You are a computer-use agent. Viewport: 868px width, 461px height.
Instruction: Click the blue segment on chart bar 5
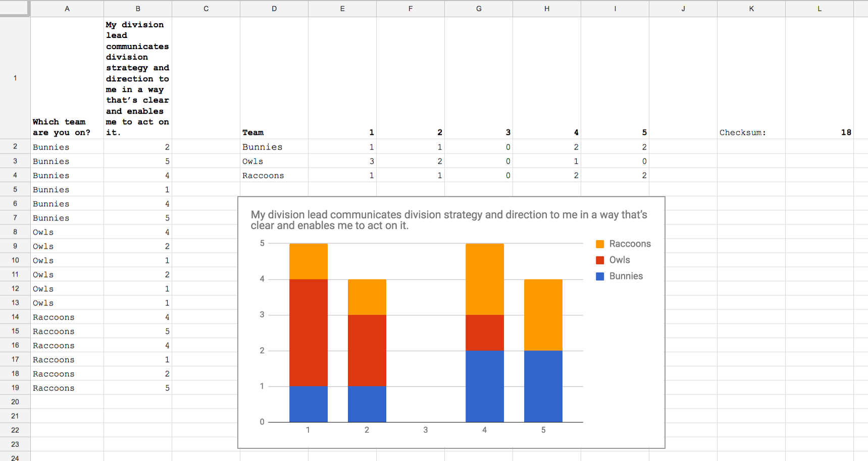click(x=543, y=387)
